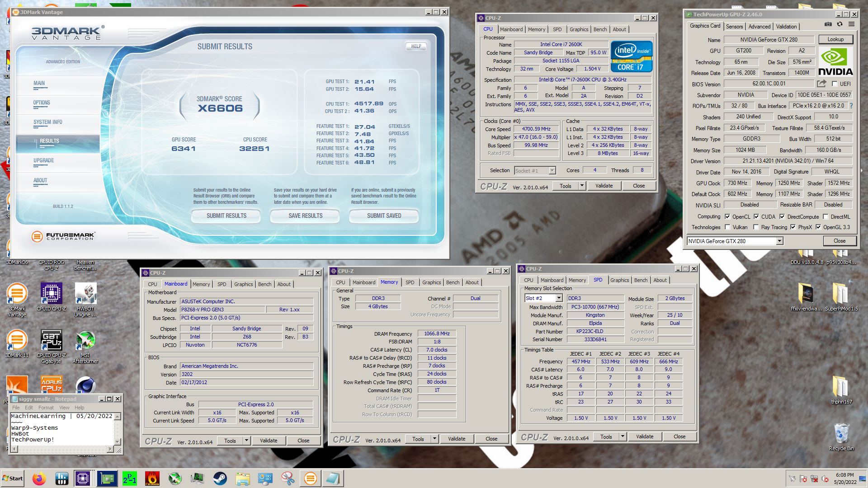868x488 pixels.
Task: Click the Bus Interface question mark icon
Action: pos(851,106)
